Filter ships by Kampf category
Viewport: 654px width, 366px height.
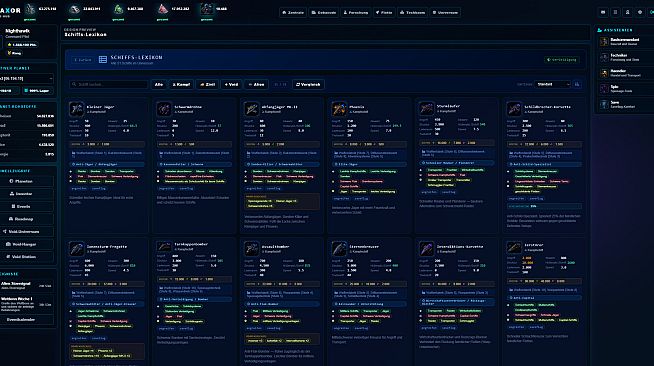pos(181,84)
